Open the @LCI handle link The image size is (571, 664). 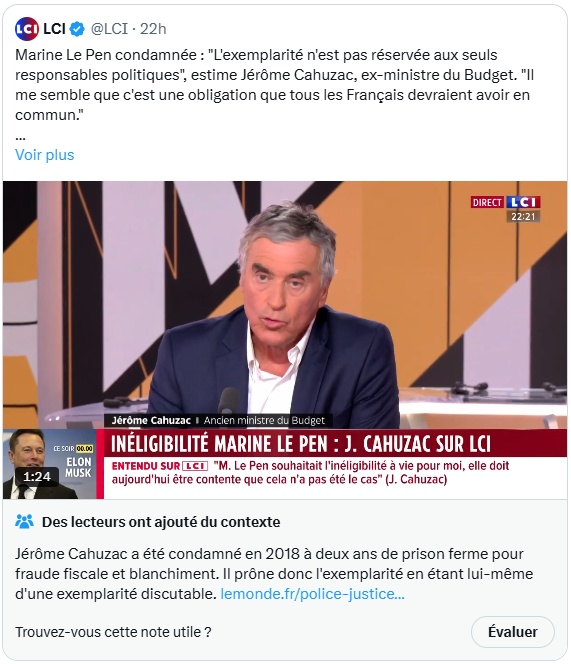tap(109, 29)
